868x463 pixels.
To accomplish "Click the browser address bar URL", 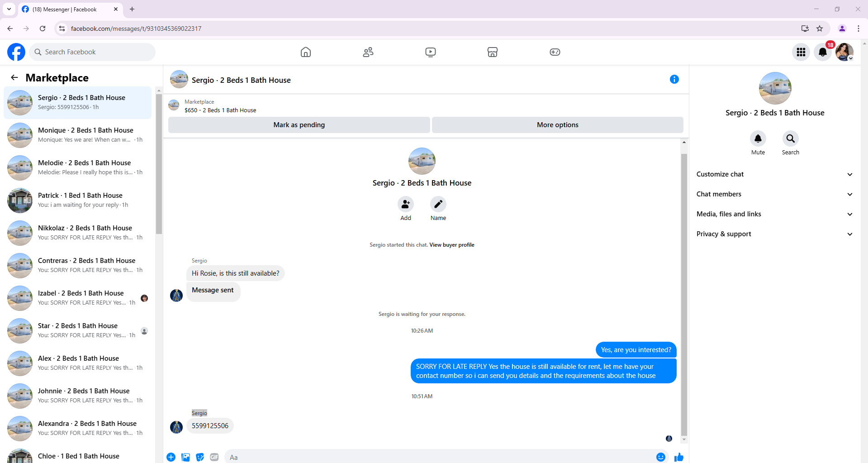I will [x=136, y=29].
